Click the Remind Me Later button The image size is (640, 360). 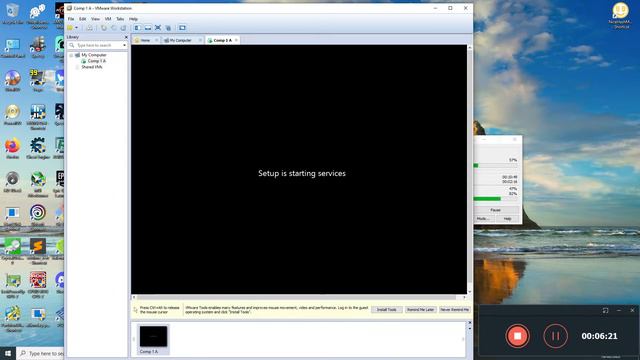tap(420, 310)
